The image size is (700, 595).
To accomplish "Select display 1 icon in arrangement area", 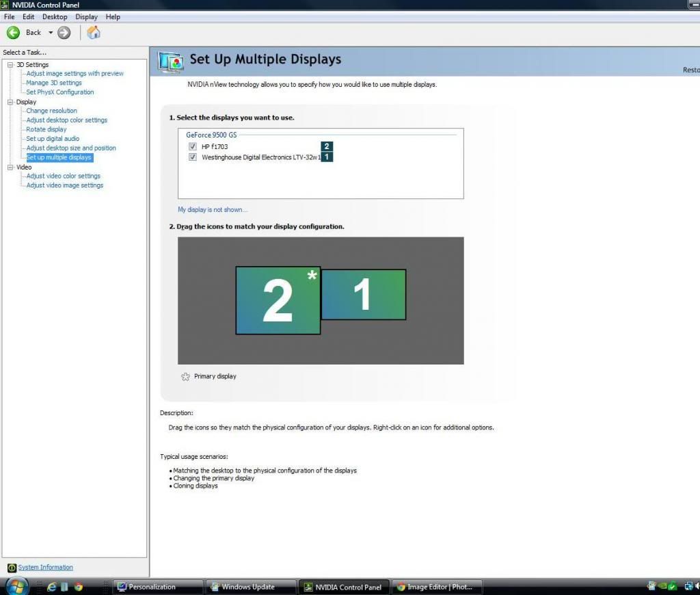I will click(x=364, y=294).
